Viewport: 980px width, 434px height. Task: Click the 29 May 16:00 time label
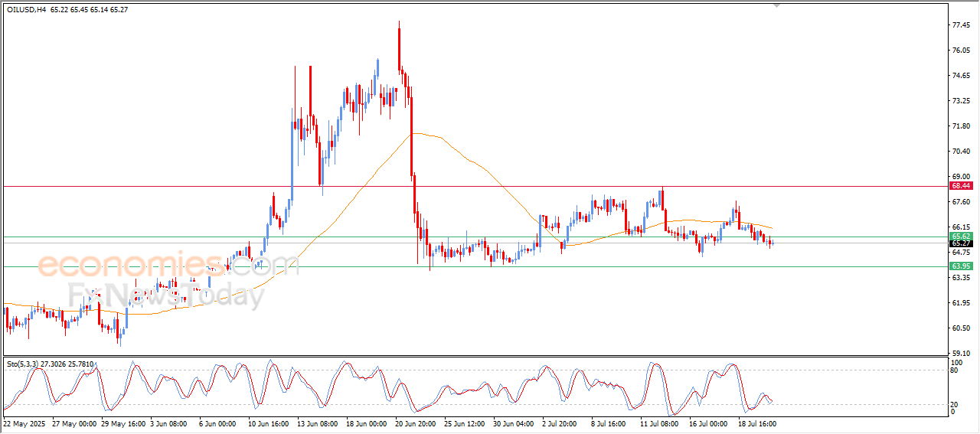(124, 423)
